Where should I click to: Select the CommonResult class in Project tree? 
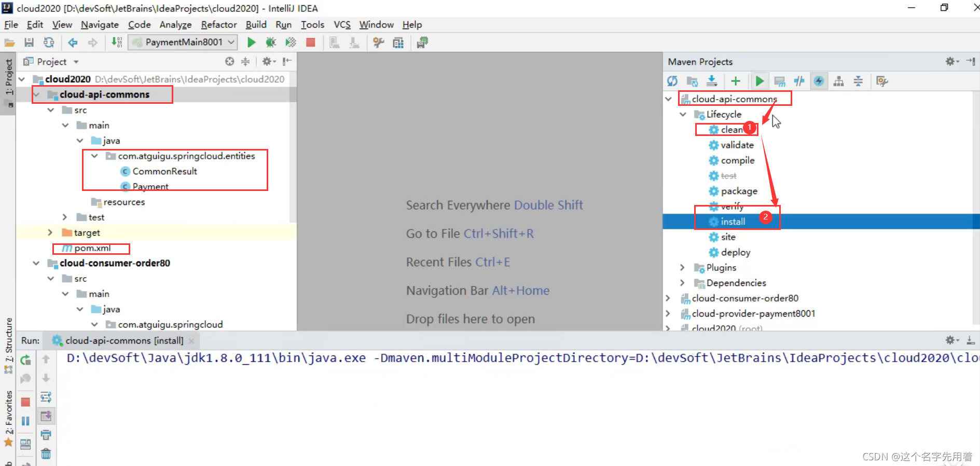[x=164, y=171]
